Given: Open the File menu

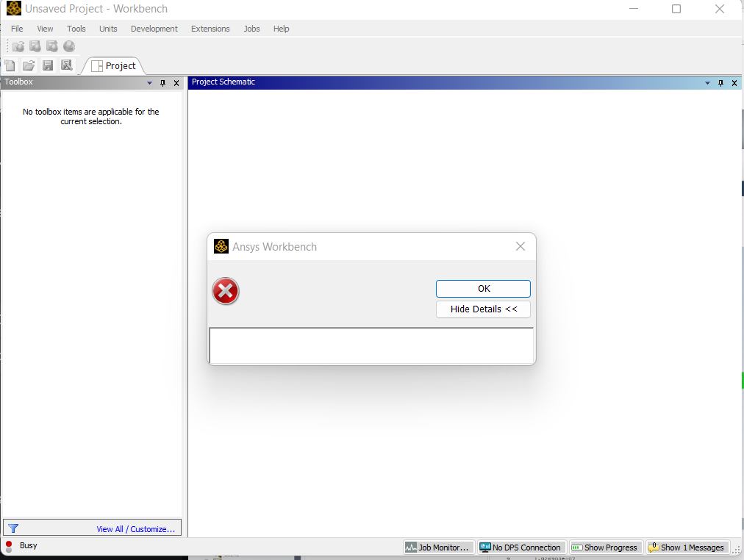Looking at the screenshot, I should coord(17,29).
